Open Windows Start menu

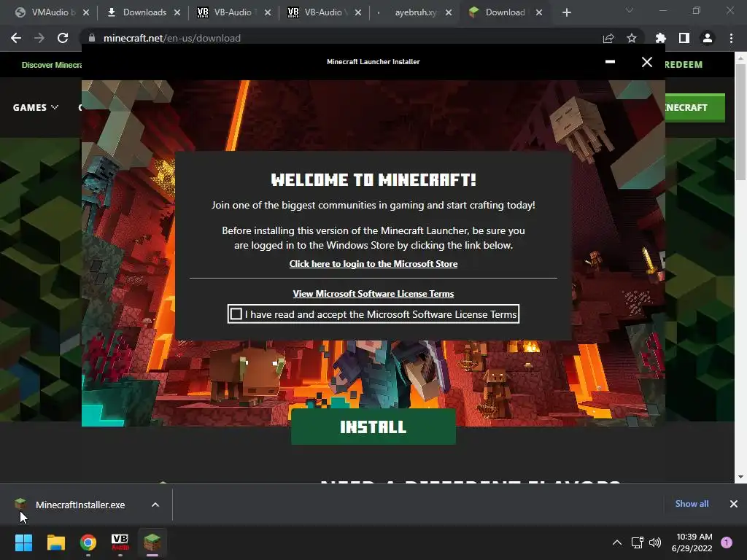tap(23, 542)
